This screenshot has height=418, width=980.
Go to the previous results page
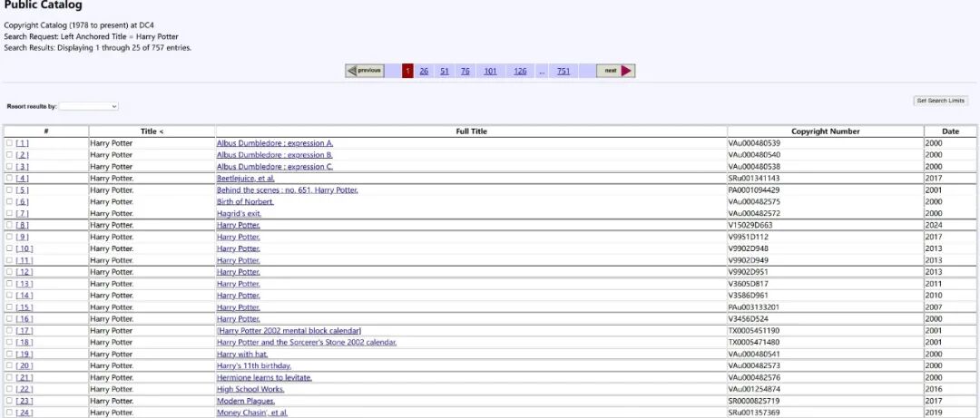pyautogui.click(x=365, y=72)
